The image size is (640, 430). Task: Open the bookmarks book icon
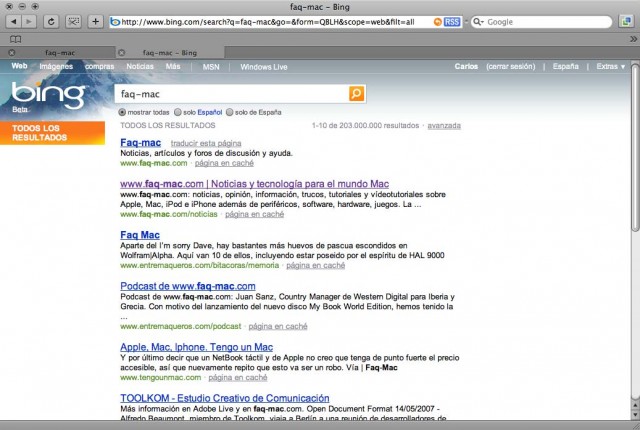pyautogui.click(x=16, y=39)
